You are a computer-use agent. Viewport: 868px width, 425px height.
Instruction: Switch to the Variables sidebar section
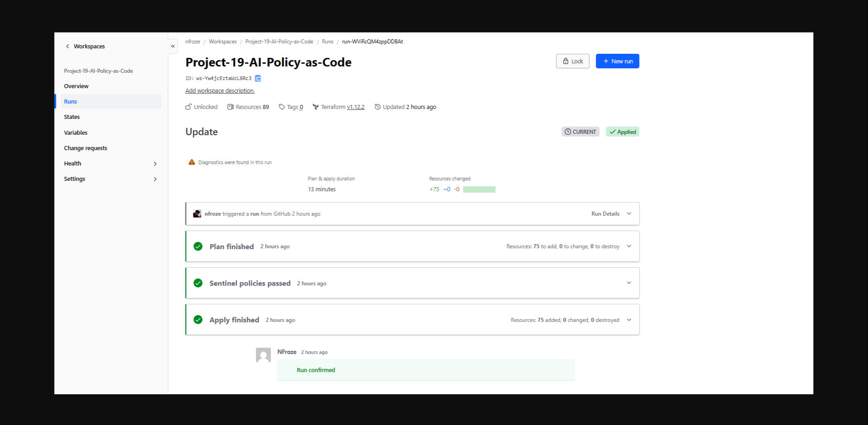click(x=75, y=132)
